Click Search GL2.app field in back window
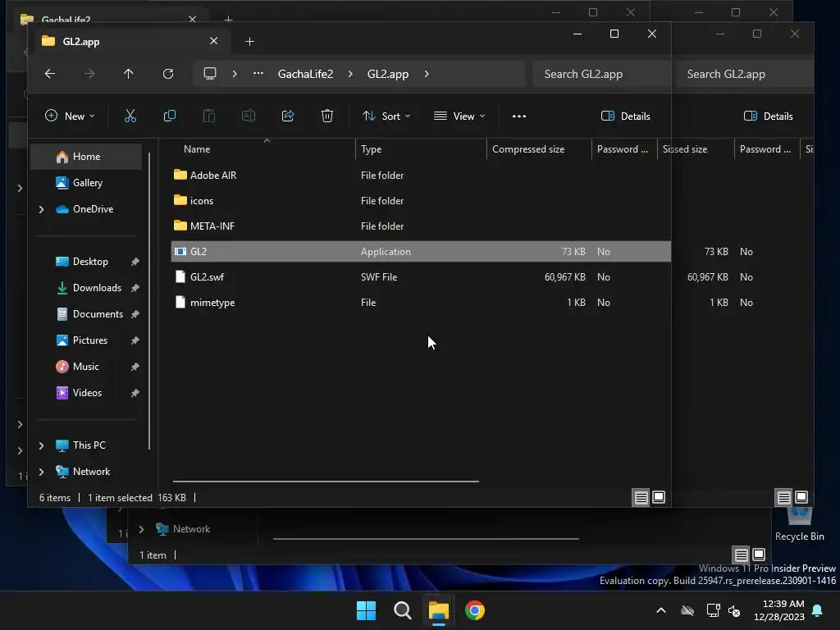Viewport: 840px width, 630px height. click(x=745, y=74)
